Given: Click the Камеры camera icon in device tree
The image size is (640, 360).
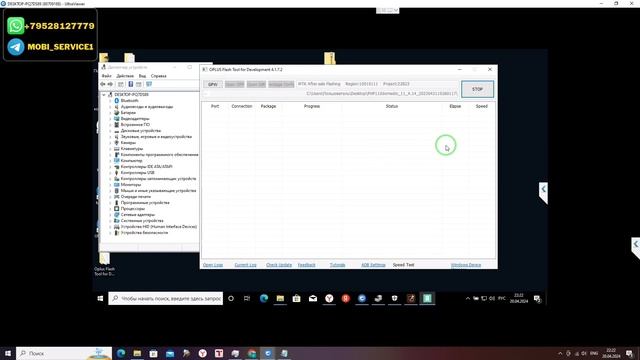Looking at the screenshot, I should 116,142.
